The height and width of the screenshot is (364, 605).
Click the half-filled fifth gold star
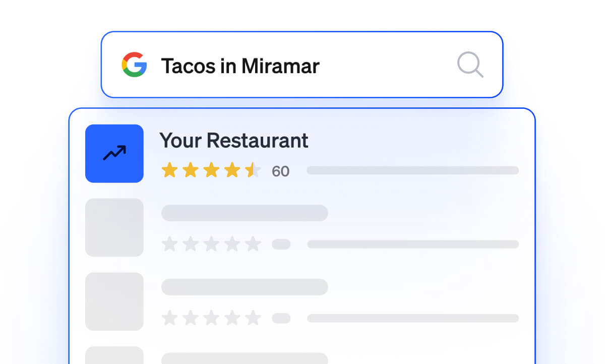point(253,171)
